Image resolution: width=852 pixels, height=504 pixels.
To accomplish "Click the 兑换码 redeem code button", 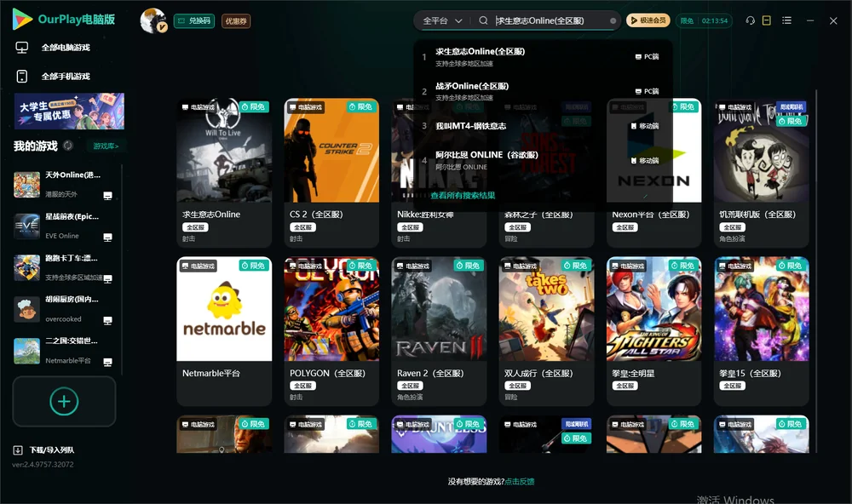I will pos(194,20).
